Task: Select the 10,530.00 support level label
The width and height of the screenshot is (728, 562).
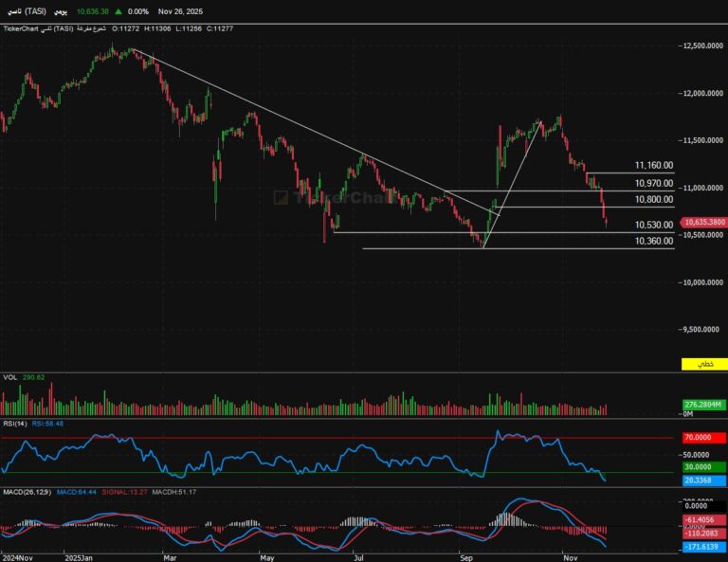Action: pos(654,226)
